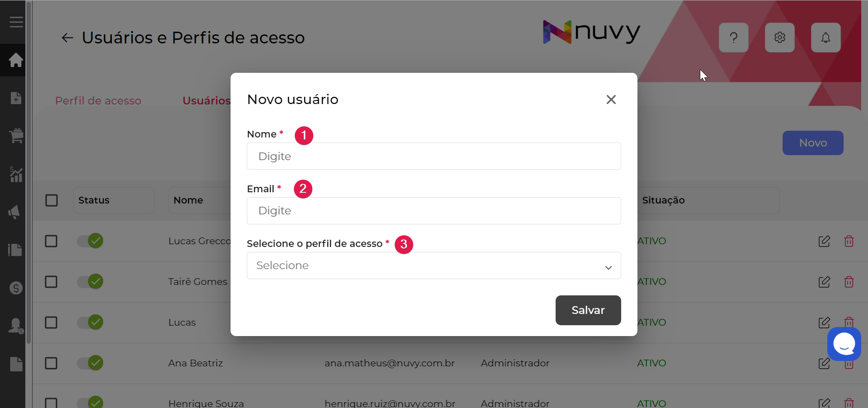Expand the Selecione perfil de acesso dropdown

(434, 266)
